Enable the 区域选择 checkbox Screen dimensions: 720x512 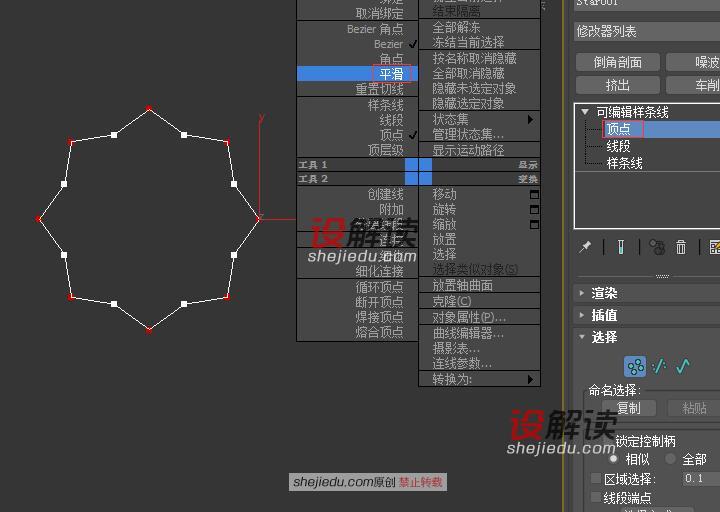[x=596, y=478]
